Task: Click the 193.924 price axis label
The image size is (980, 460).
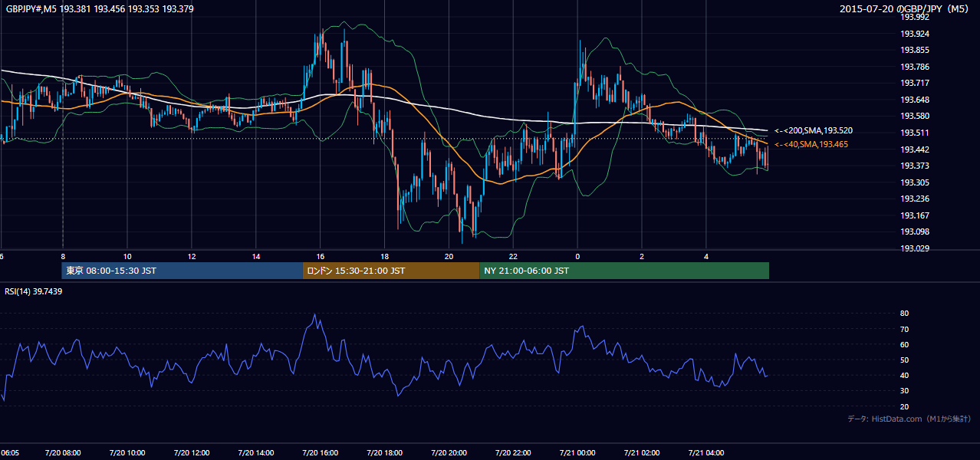Action: pos(914,34)
